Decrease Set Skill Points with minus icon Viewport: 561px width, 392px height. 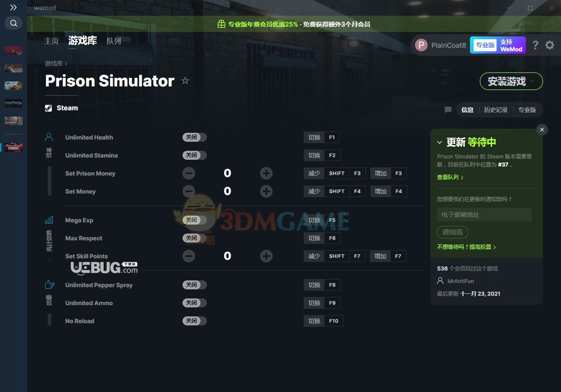(189, 256)
